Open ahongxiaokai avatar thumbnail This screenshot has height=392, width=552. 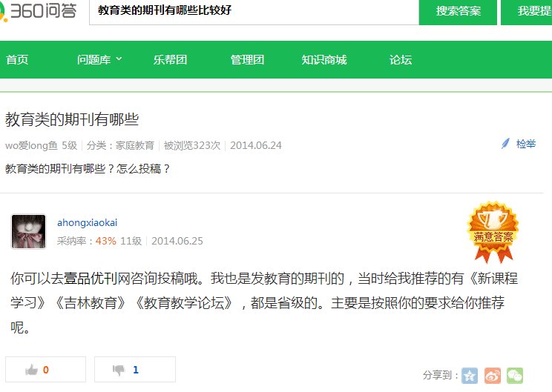[28, 231]
